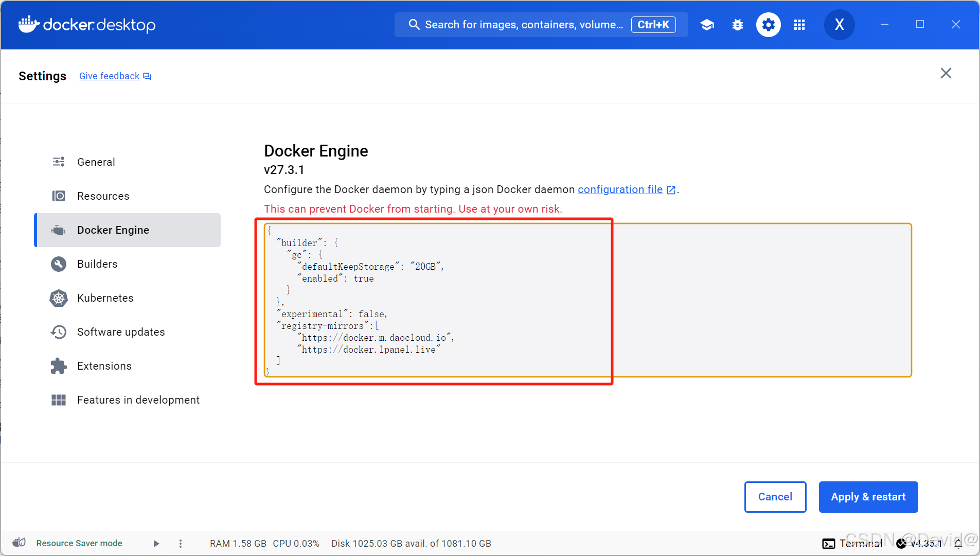The image size is (980, 556).
Task: Minimize the Docker Desktop window
Action: click(884, 24)
